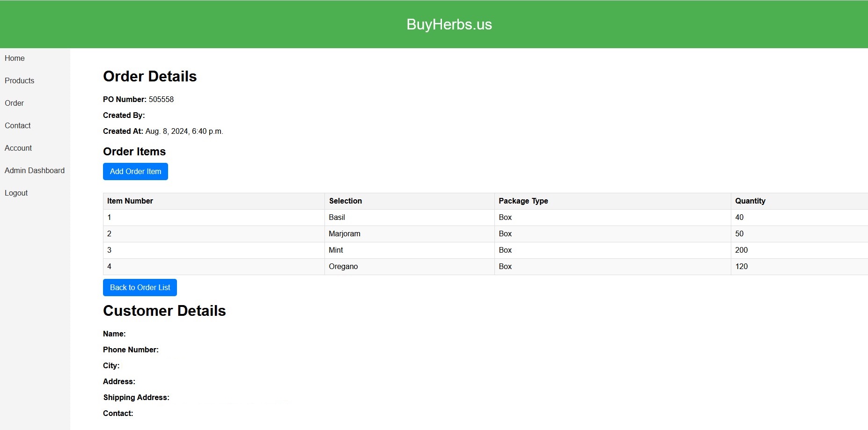Open the Order section in the sidebar
Image resolution: width=868 pixels, height=430 pixels.
(14, 103)
